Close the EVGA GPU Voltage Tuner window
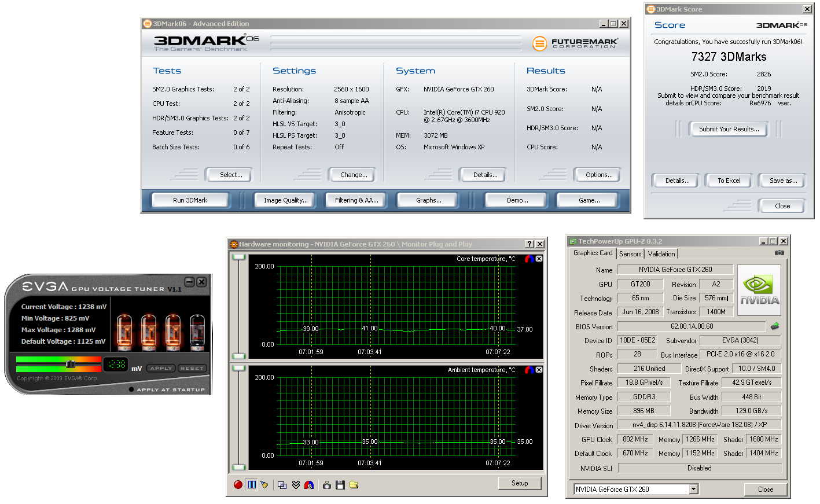This screenshot has width=820, height=504. pos(201,282)
